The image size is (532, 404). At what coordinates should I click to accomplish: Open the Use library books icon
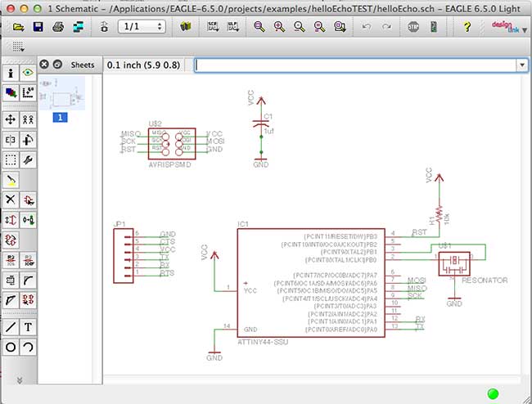coord(186,27)
